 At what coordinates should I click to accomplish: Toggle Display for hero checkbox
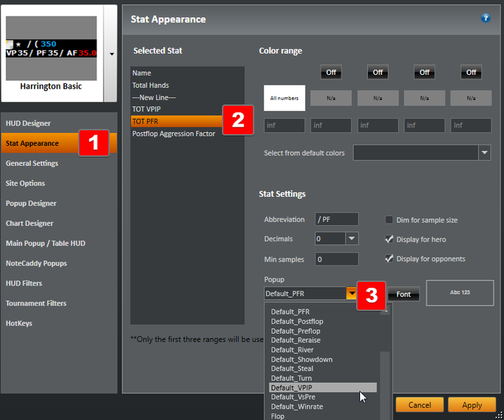389,239
